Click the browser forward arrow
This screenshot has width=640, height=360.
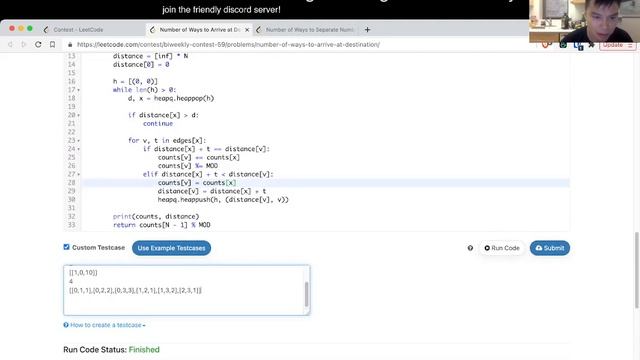(x=24, y=44)
